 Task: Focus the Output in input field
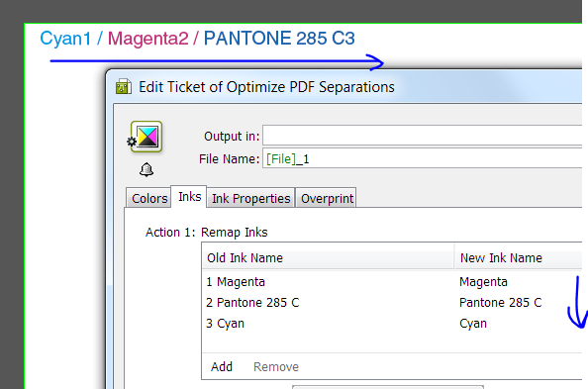pos(423,136)
